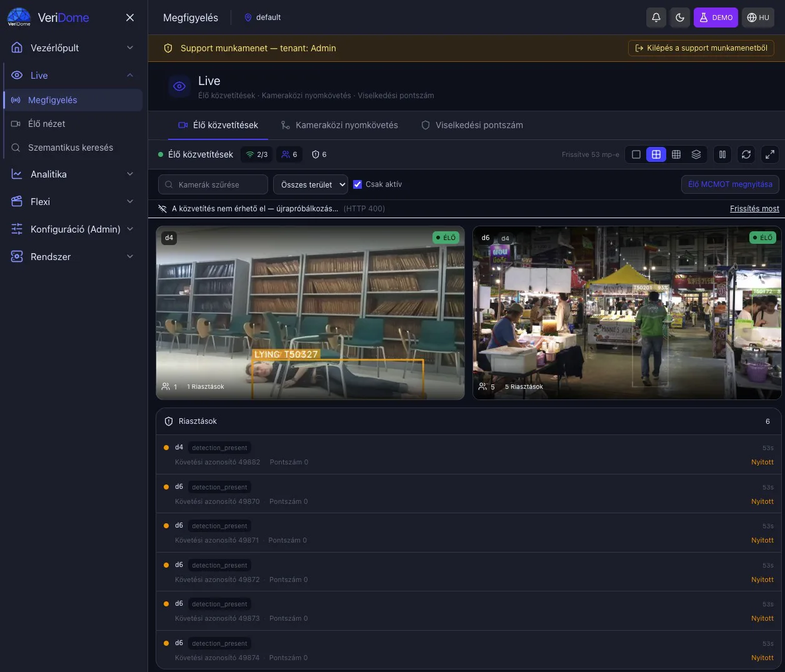Switch to the Élő közvetítések tab
The image size is (785, 672).
pyautogui.click(x=218, y=125)
